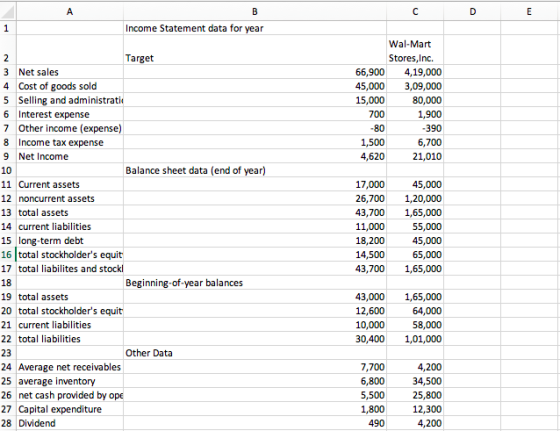Select the 'Dividend' label cell
Viewport: 560px width, 431px height.
(70, 423)
